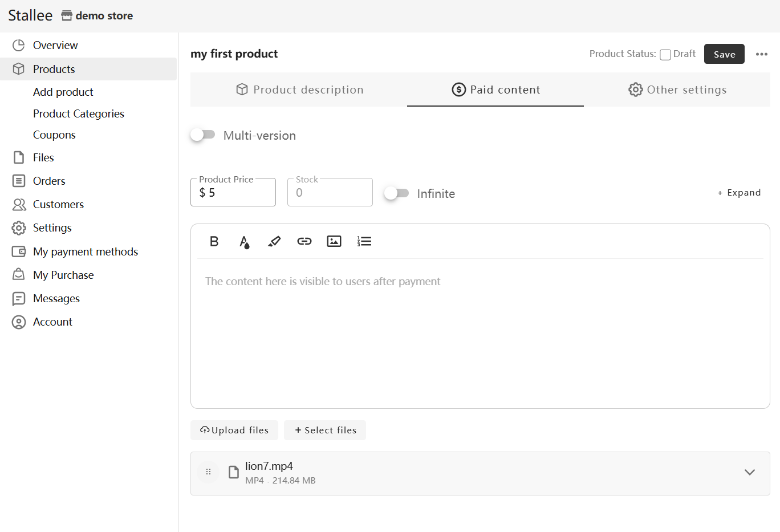Open Orders in the sidebar
780x532 pixels.
[49, 181]
